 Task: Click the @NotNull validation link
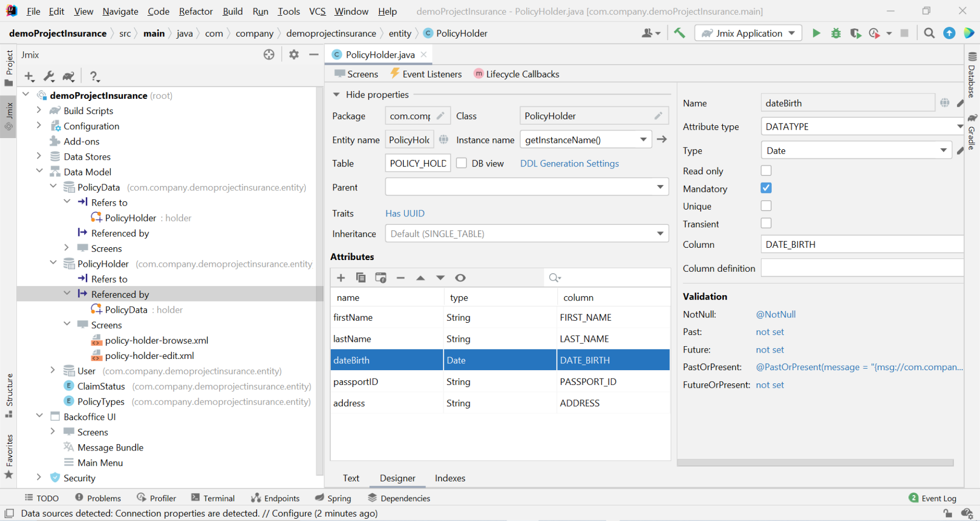click(x=776, y=314)
